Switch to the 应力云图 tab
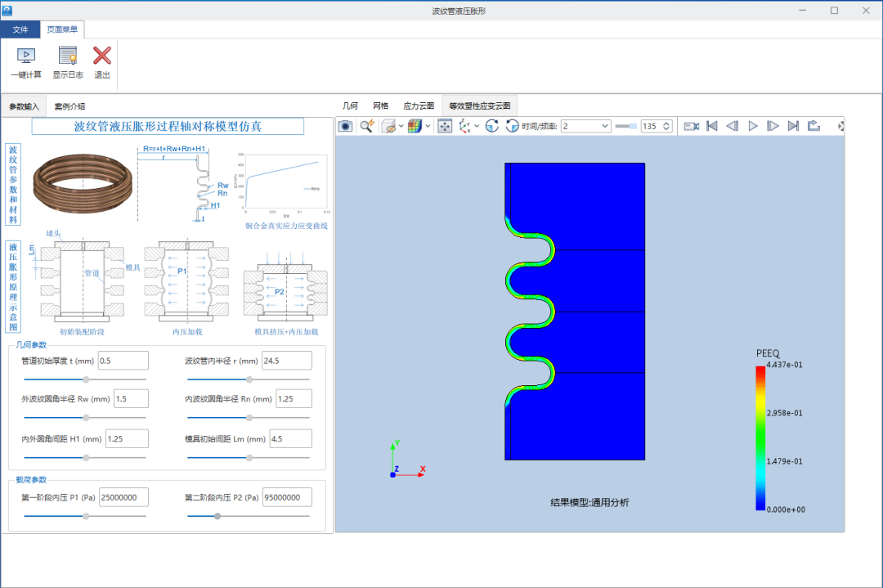The height and width of the screenshot is (588, 883). (419, 105)
